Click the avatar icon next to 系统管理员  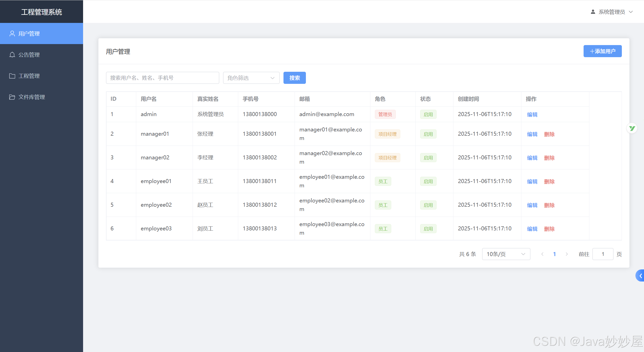click(x=593, y=12)
